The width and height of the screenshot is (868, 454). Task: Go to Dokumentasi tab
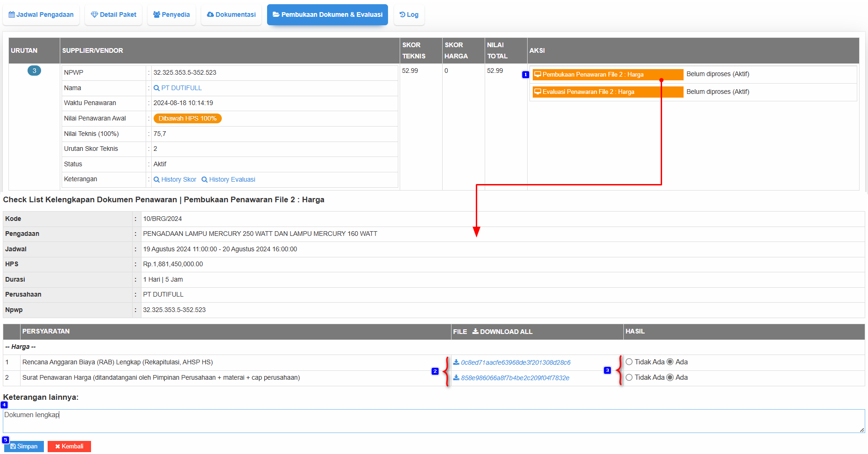point(231,14)
